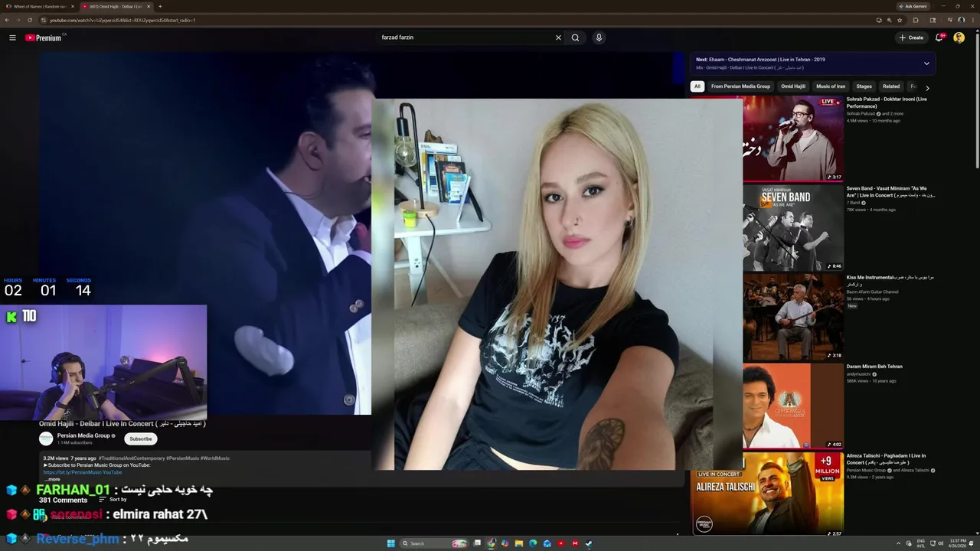Image resolution: width=980 pixels, height=551 pixels.
Task: Open the red YouTube app on taskbar
Action: point(560,543)
